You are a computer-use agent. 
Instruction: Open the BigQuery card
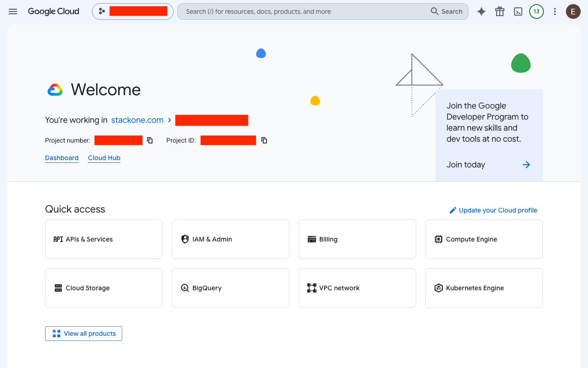pyautogui.click(x=231, y=288)
